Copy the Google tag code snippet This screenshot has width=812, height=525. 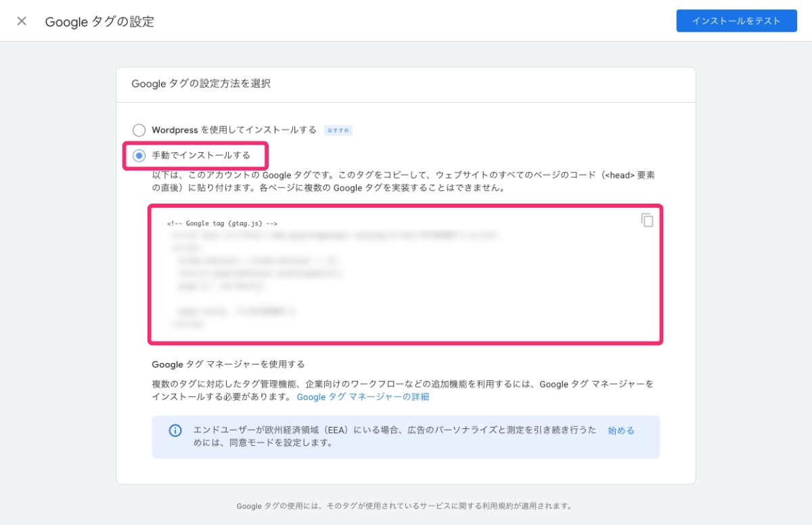pos(647,221)
